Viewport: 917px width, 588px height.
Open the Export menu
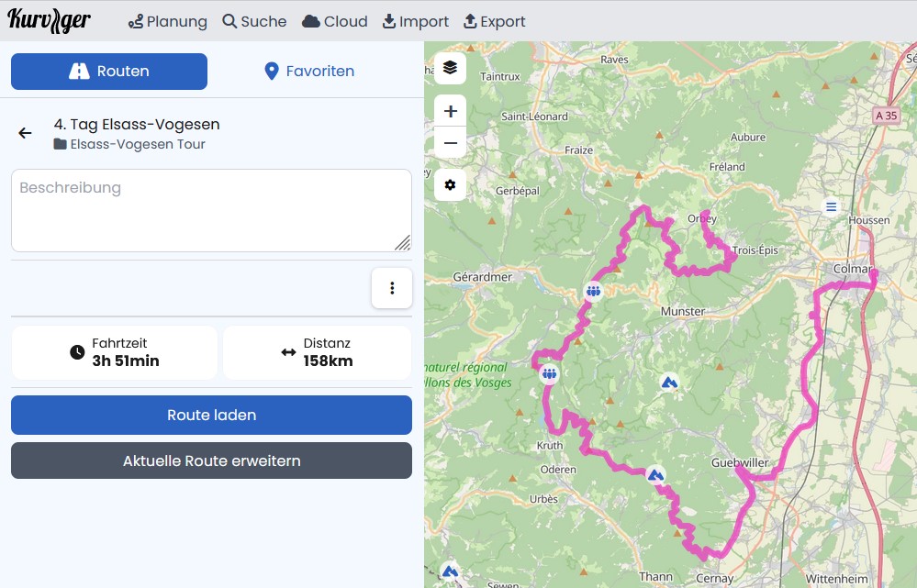pyautogui.click(x=494, y=21)
